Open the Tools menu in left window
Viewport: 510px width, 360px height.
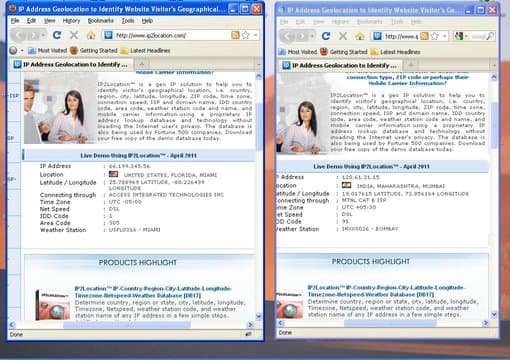[128, 21]
